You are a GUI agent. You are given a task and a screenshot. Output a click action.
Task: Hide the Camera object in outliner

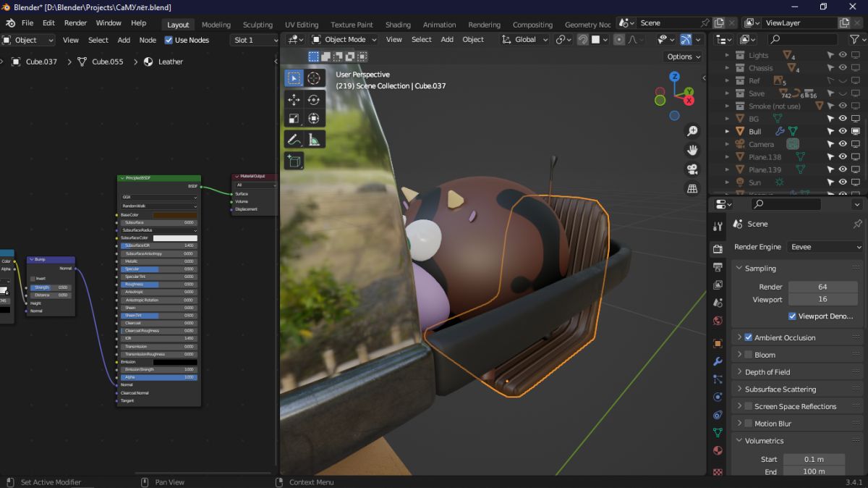click(843, 144)
